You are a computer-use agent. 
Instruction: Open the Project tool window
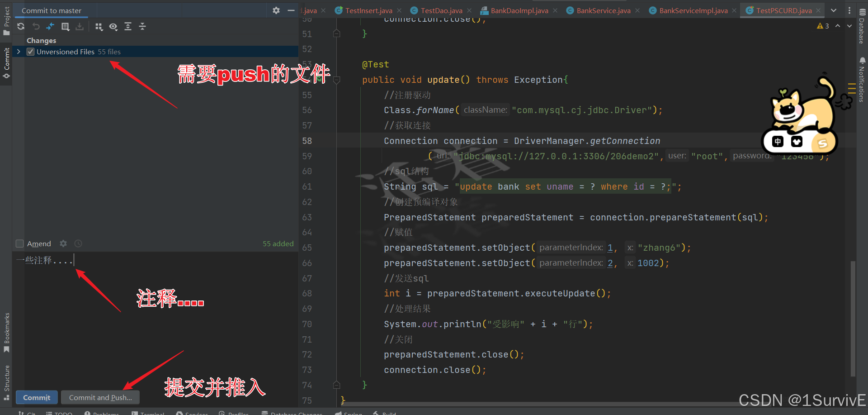tap(6, 20)
